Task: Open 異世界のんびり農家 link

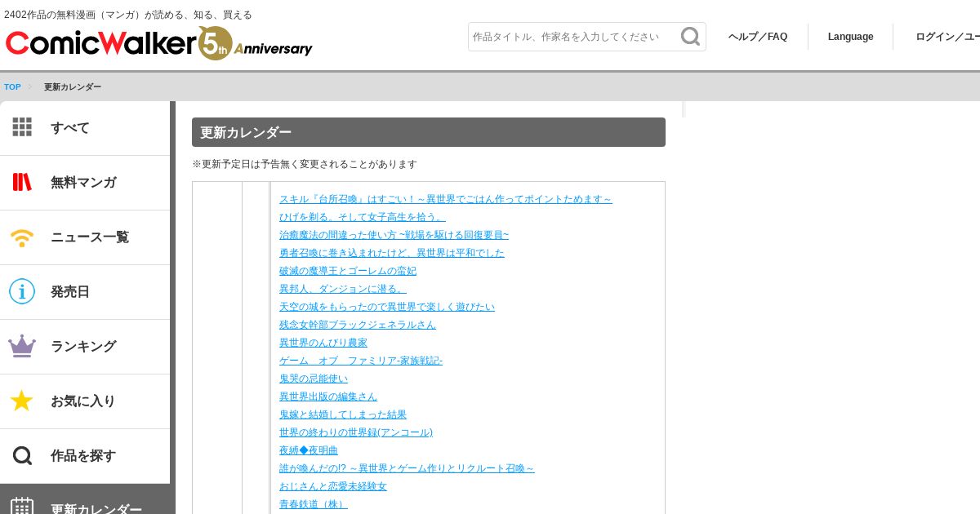Action: (x=323, y=343)
